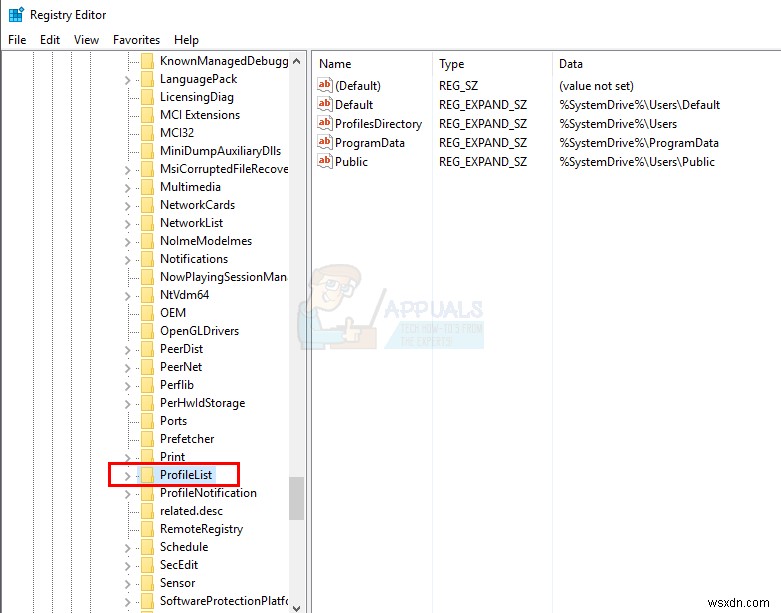Image resolution: width=781 pixels, height=613 pixels.
Task: Open the View menu
Action: point(86,40)
